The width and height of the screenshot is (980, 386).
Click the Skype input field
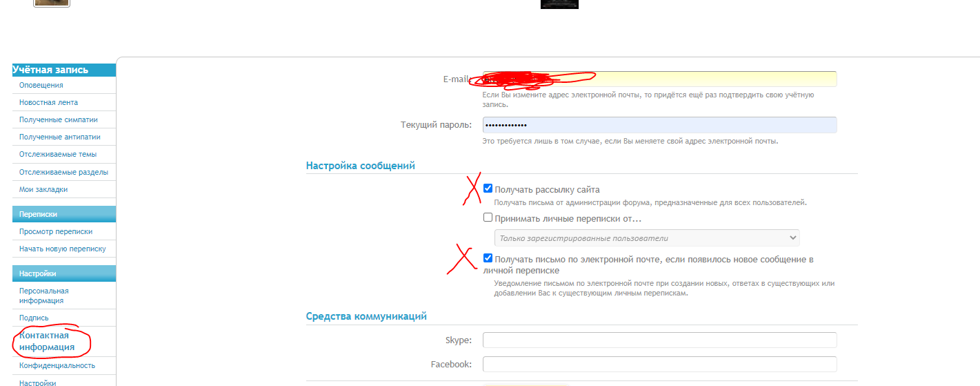point(659,340)
